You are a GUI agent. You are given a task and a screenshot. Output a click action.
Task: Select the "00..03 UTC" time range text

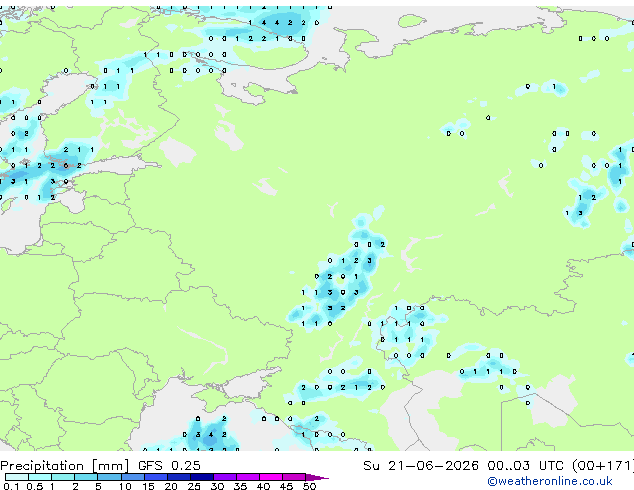coord(525,465)
